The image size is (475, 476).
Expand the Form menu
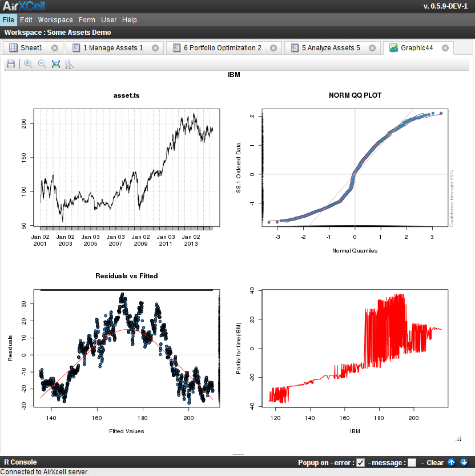(x=87, y=19)
